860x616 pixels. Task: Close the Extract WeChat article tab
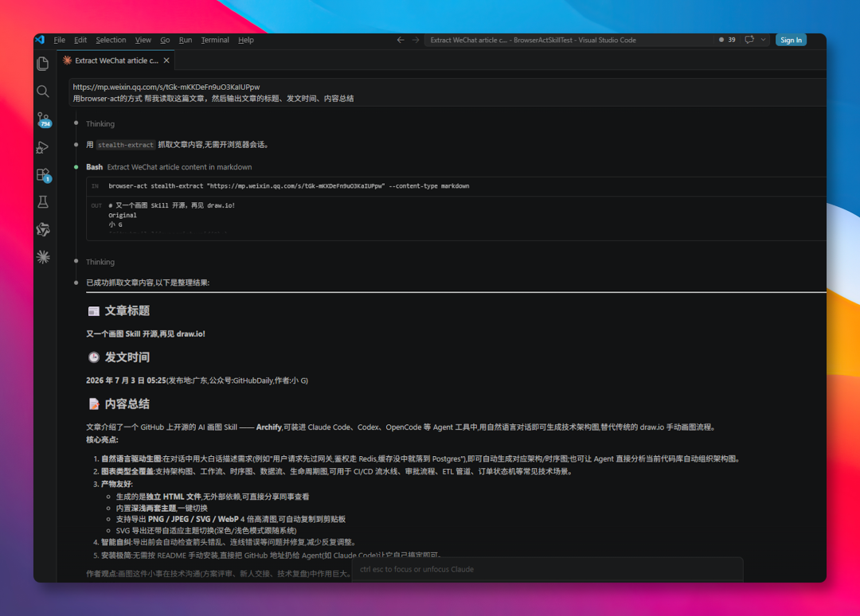click(x=166, y=60)
